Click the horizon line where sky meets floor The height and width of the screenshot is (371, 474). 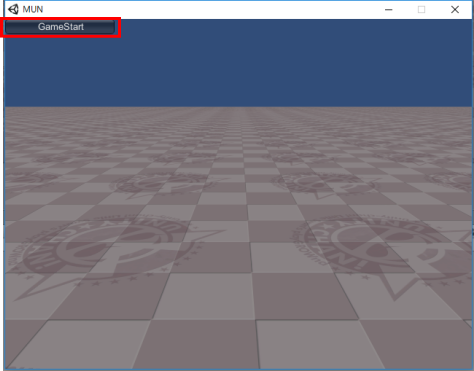(238, 107)
